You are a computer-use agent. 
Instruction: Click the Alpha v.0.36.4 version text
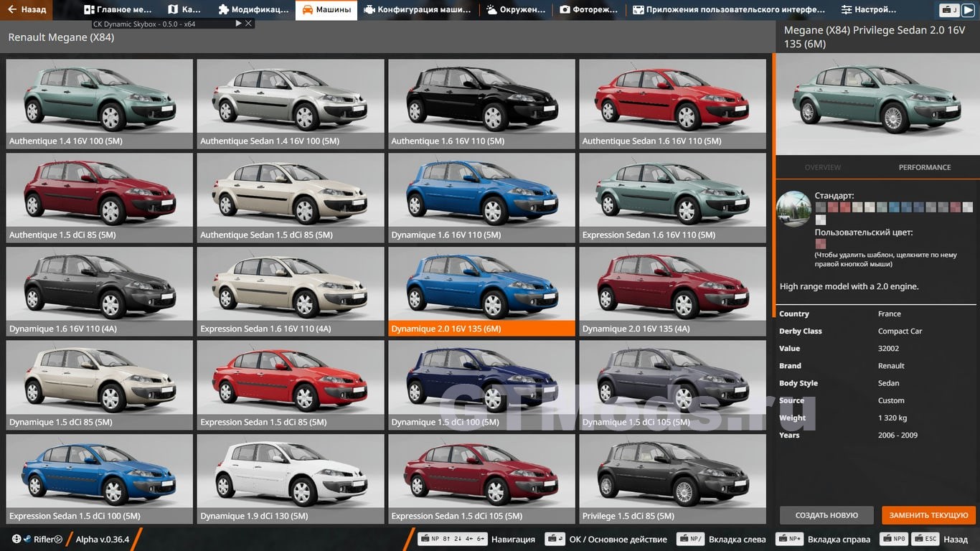tap(103, 539)
